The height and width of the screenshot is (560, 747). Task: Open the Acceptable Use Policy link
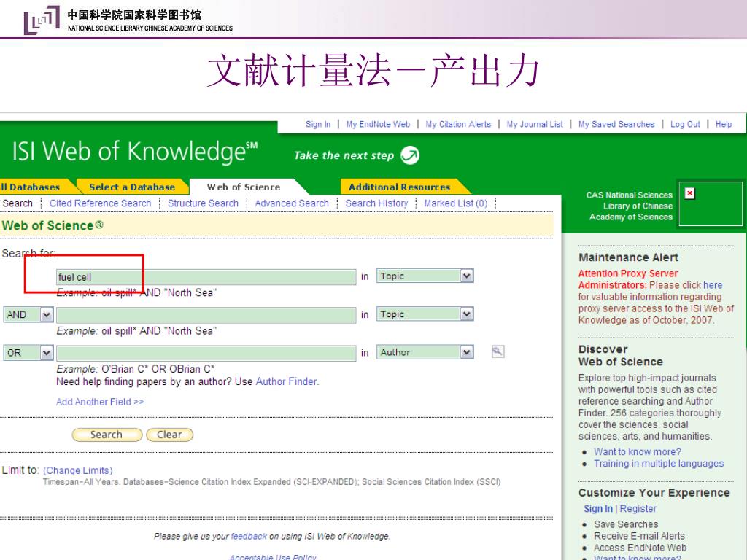click(273, 557)
